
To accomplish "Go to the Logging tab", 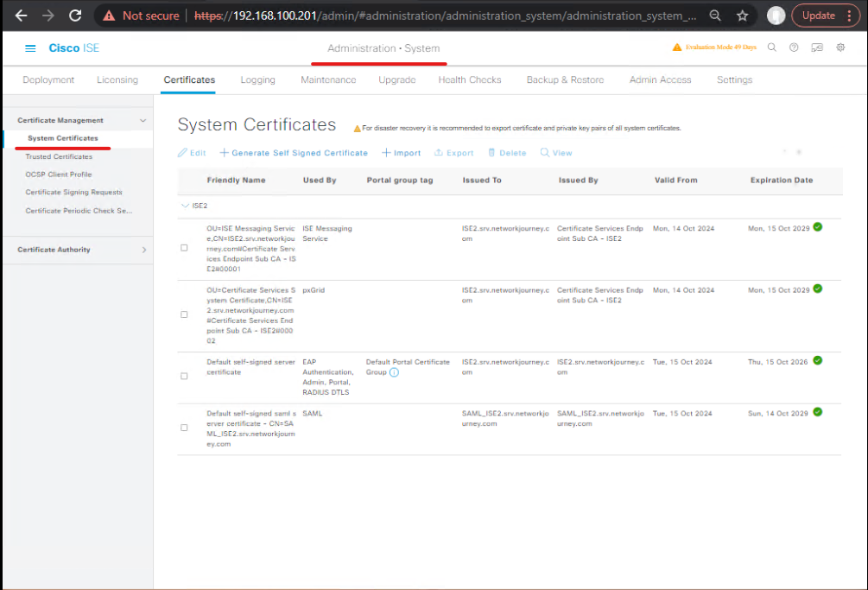I will (258, 79).
